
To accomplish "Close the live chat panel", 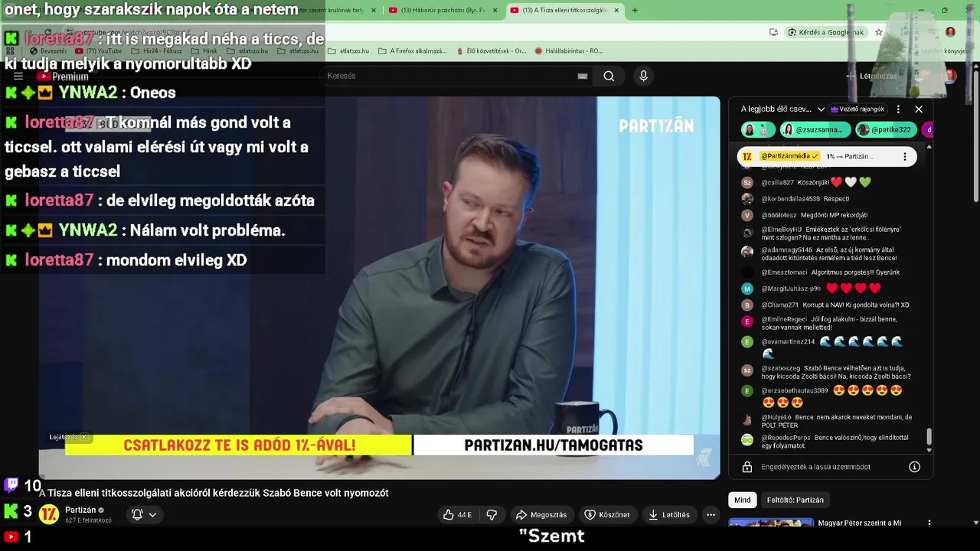I will click(919, 109).
